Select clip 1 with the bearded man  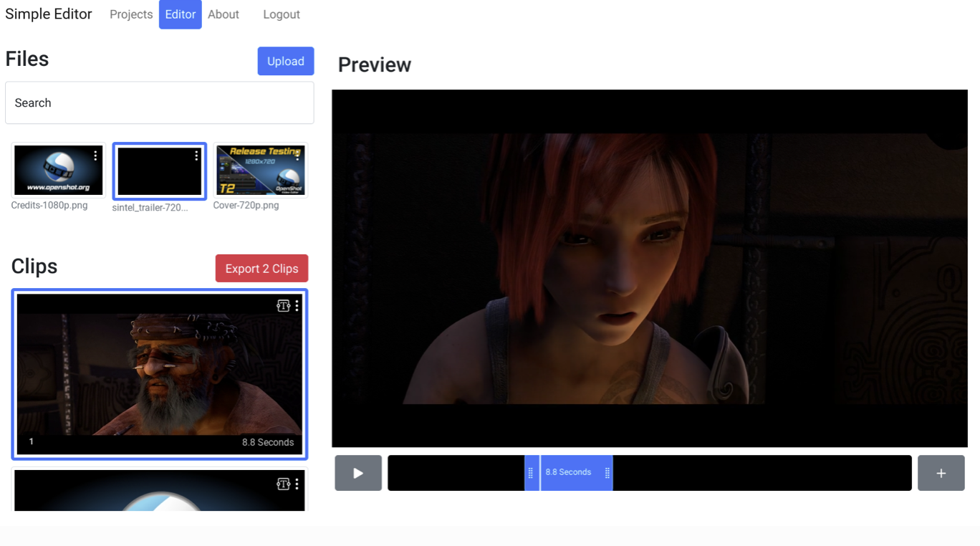coord(160,375)
